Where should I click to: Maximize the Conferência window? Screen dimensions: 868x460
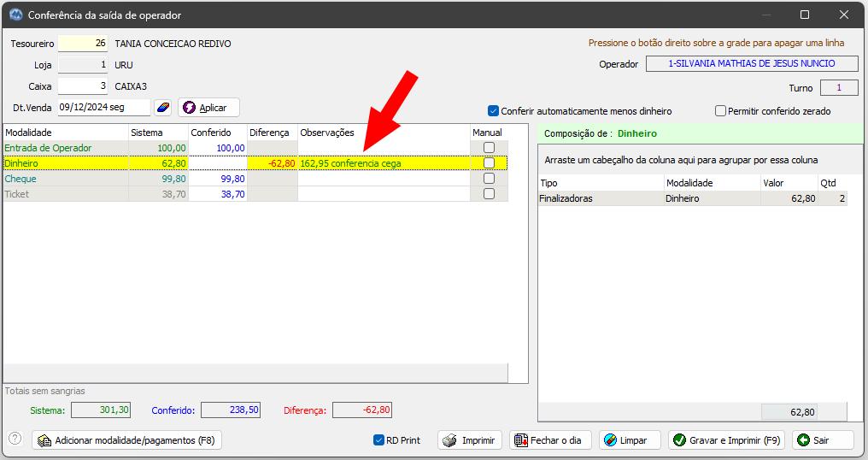click(805, 15)
